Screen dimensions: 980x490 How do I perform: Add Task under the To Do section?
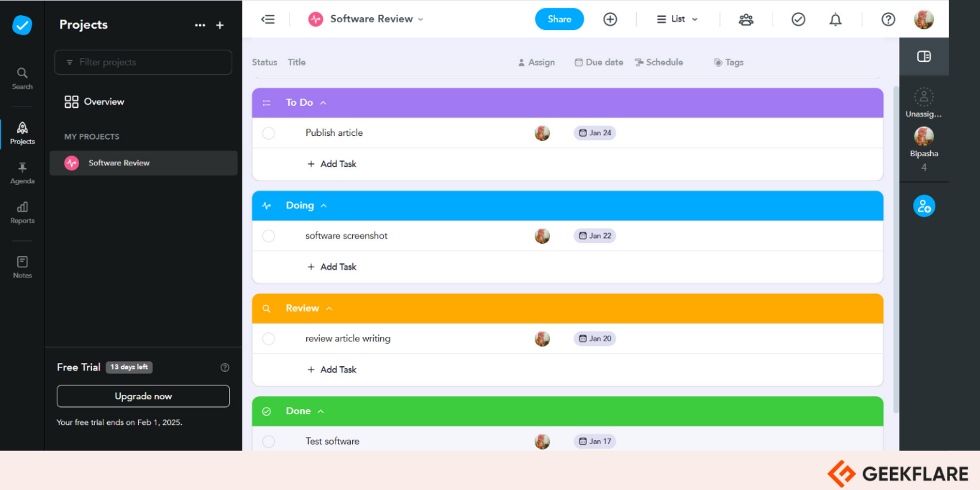click(332, 164)
